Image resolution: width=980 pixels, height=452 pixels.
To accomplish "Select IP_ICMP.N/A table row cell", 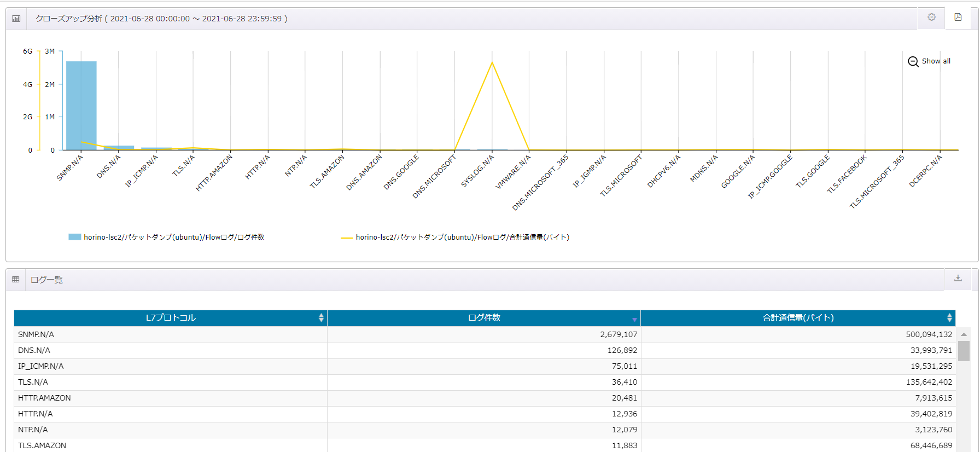I will [171, 366].
